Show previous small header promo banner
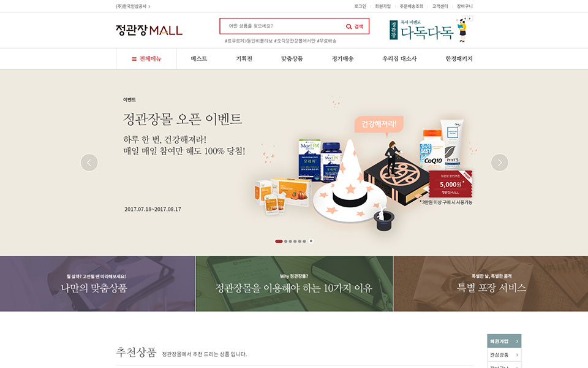 465,18
